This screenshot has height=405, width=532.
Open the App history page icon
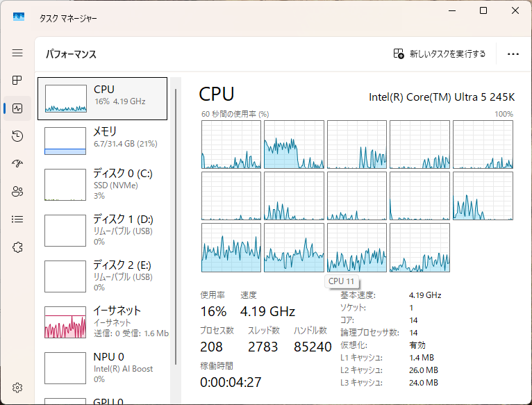click(17, 135)
